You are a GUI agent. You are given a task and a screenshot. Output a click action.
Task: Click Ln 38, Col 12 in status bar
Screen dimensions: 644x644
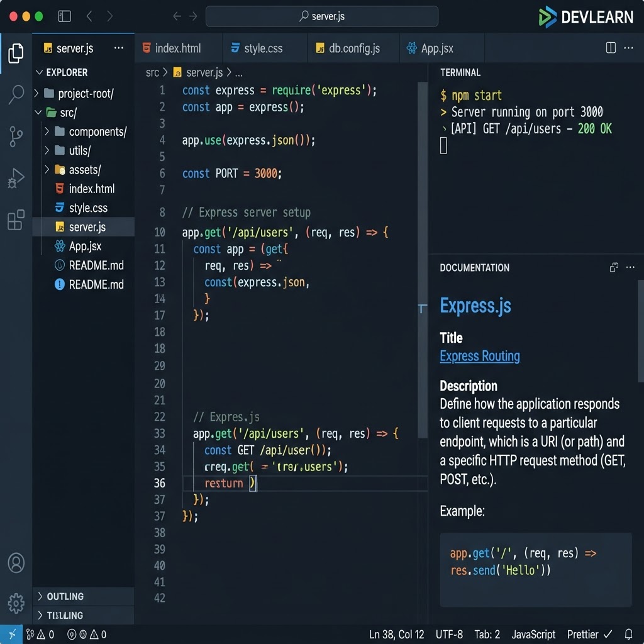tap(396, 635)
